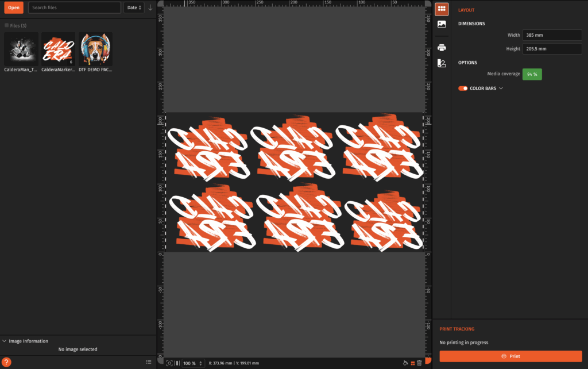Open the 100 % zoom level dropdown
This screenshot has width=588, height=369.
point(193,363)
